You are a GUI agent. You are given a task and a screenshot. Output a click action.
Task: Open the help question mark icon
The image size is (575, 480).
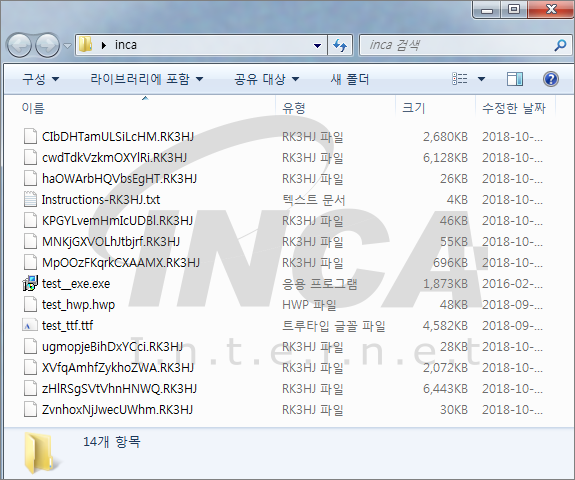click(x=550, y=79)
